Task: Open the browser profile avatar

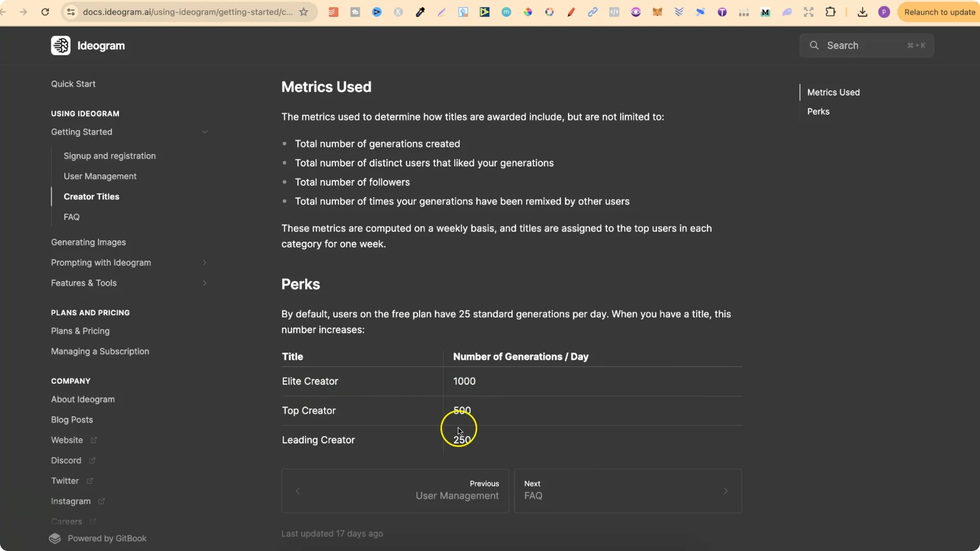Action: pos(885,12)
